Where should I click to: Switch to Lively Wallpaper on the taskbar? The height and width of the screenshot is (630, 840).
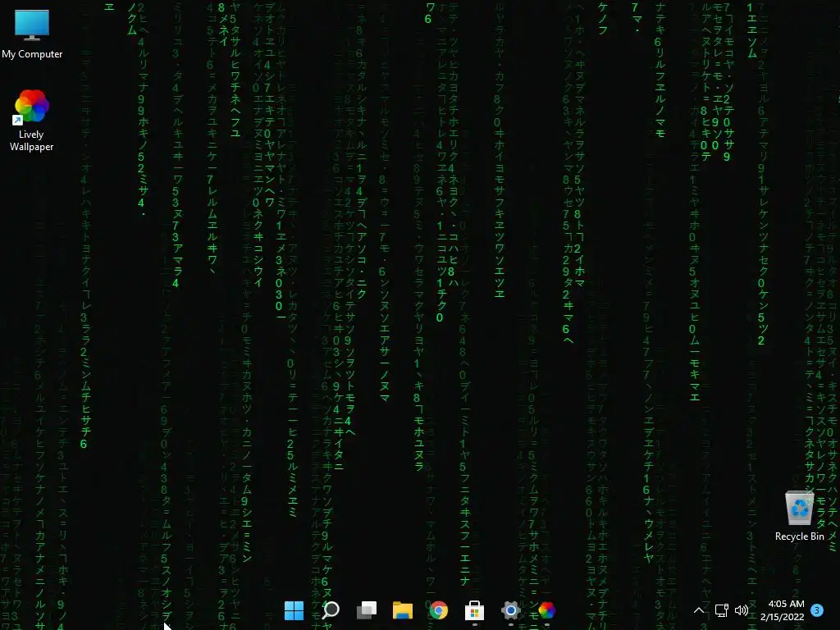(546, 610)
